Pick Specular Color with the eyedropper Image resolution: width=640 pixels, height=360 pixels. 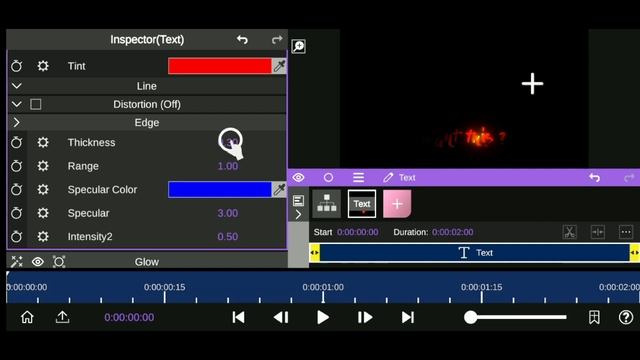[x=279, y=190]
